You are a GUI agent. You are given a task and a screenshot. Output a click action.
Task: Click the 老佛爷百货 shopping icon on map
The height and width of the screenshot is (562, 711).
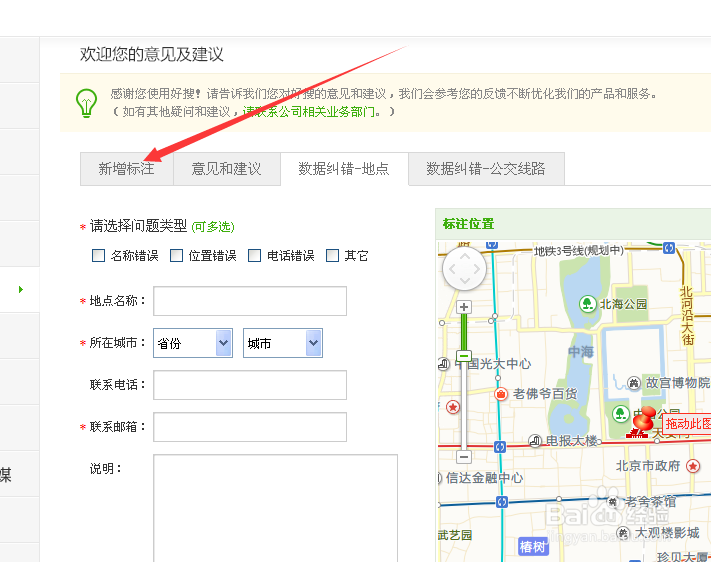tap(501, 394)
